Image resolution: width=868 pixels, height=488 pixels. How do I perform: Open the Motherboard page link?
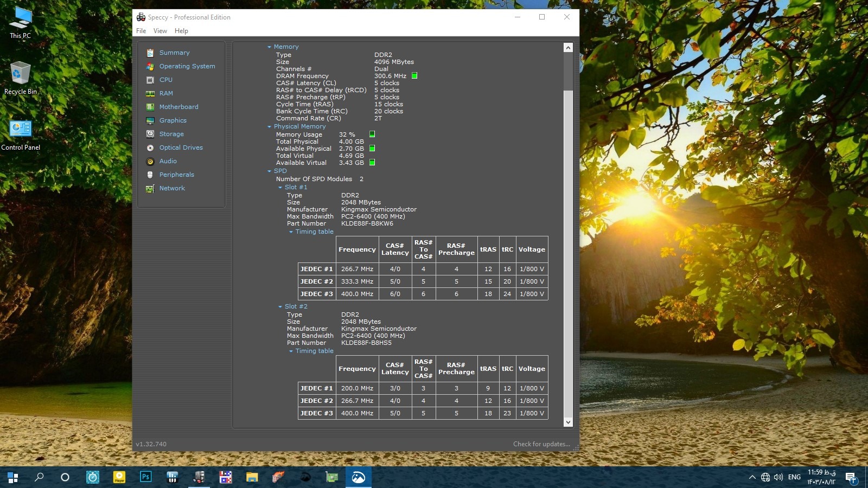click(x=179, y=107)
